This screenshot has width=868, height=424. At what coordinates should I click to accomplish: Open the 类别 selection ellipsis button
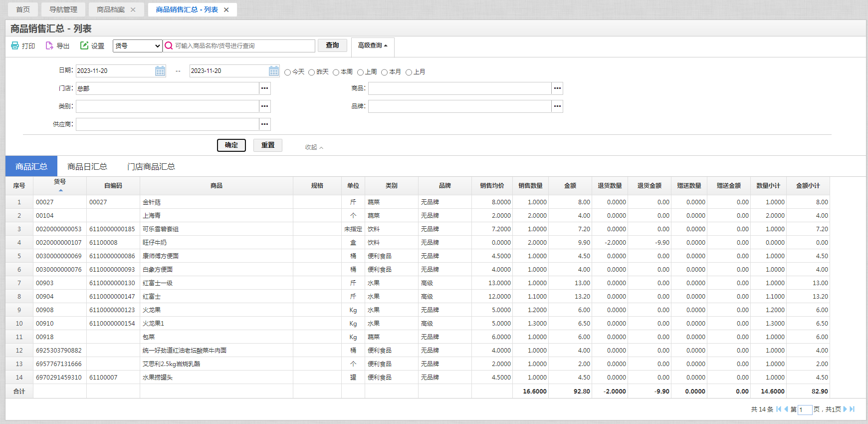coord(265,106)
